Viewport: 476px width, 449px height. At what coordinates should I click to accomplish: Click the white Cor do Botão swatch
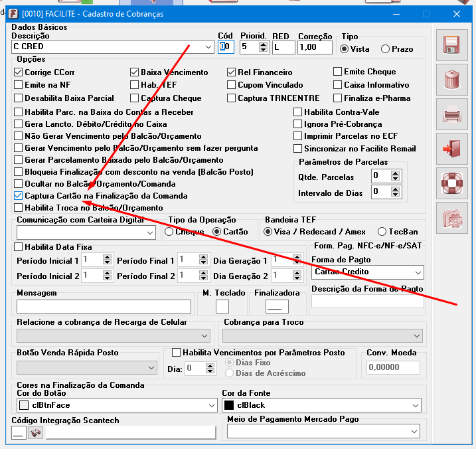click(x=24, y=405)
